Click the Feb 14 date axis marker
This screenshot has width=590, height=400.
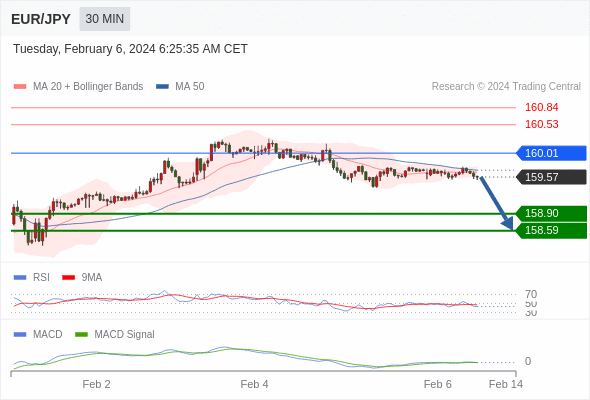point(506,384)
